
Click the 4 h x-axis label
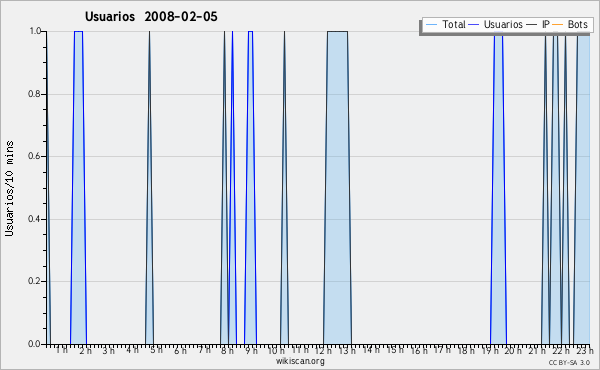pos(132,350)
